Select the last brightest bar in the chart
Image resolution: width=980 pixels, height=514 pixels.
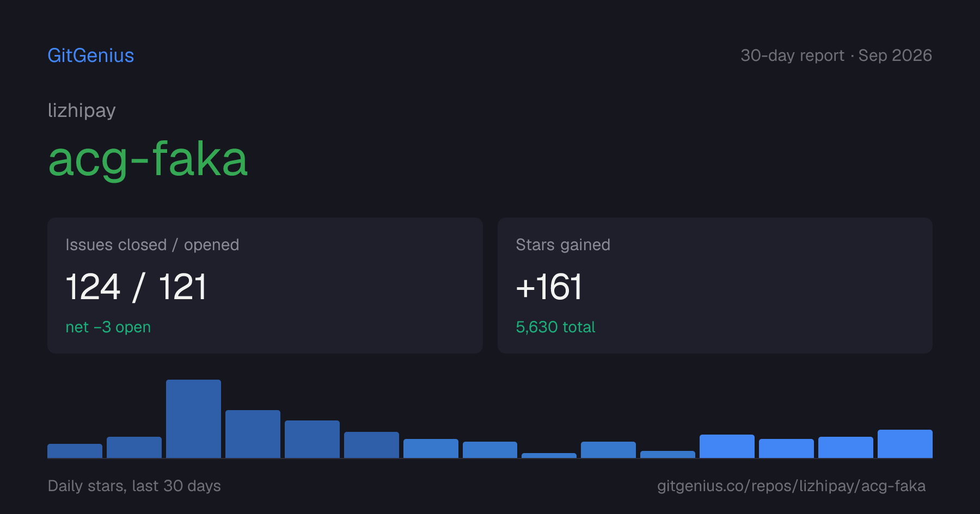click(905, 444)
